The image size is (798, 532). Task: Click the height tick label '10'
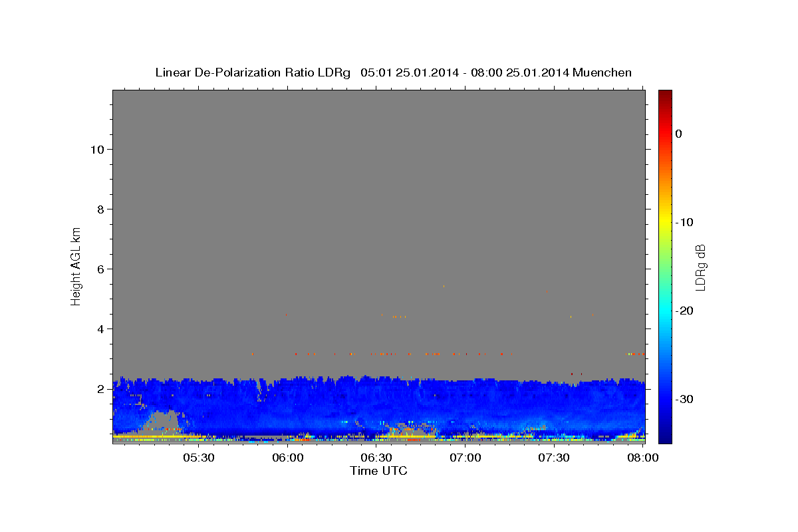coord(97,150)
